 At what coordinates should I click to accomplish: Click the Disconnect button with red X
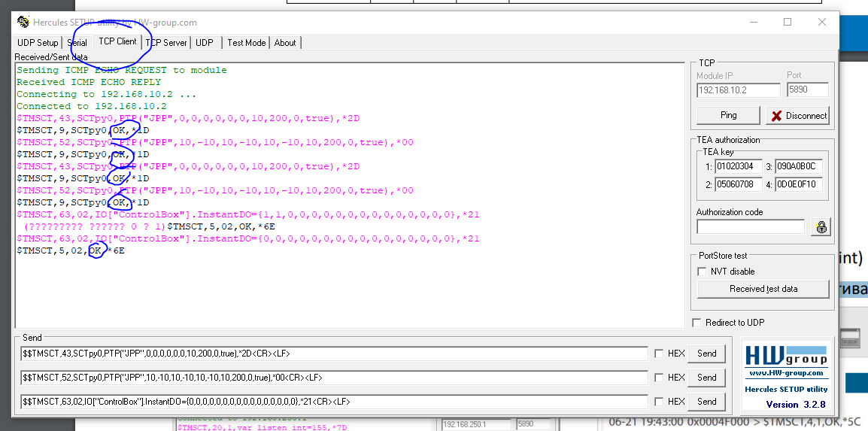pyautogui.click(x=797, y=116)
